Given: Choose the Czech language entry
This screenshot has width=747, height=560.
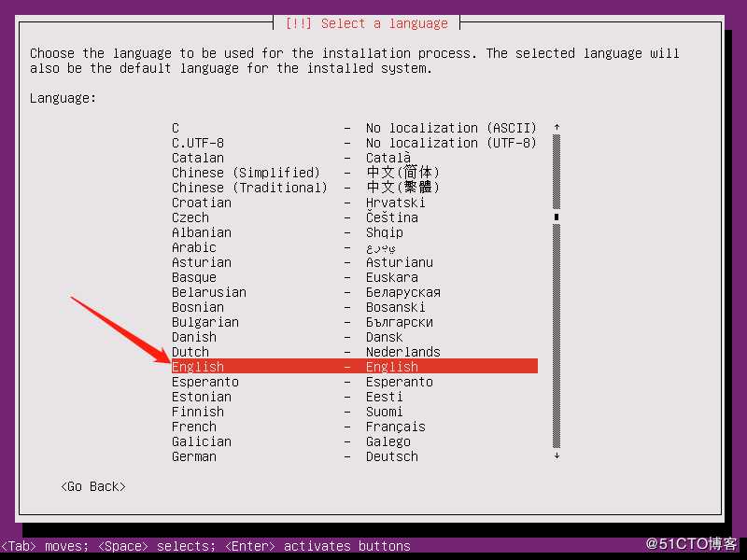Looking at the screenshot, I should [x=355, y=217].
